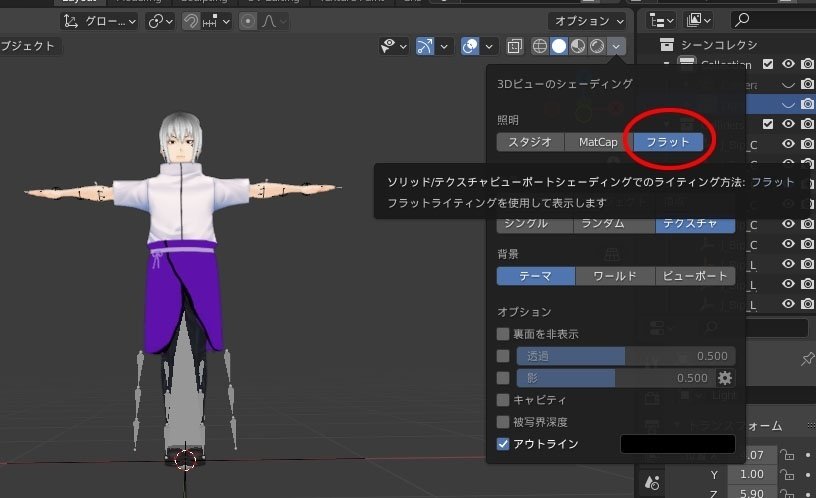Enable the キャビティ checkbox
816x498 pixels.
(x=503, y=400)
